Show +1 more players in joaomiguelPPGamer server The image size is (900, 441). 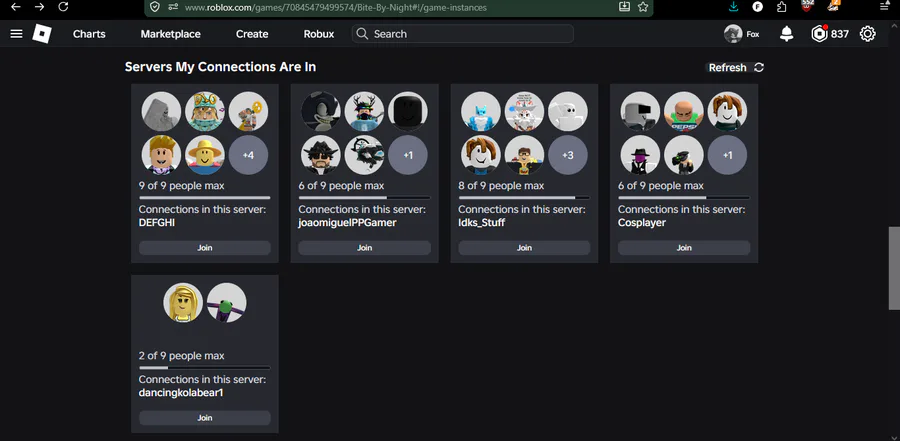point(408,155)
